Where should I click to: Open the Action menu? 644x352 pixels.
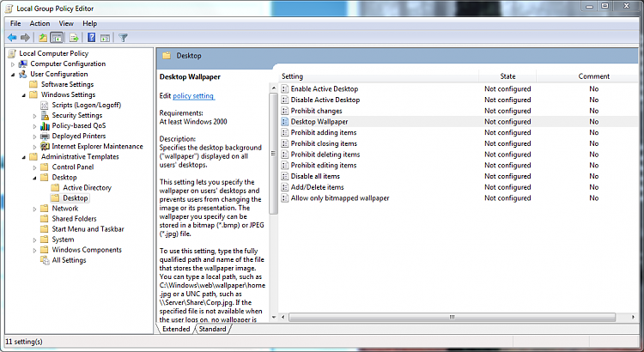tap(39, 23)
